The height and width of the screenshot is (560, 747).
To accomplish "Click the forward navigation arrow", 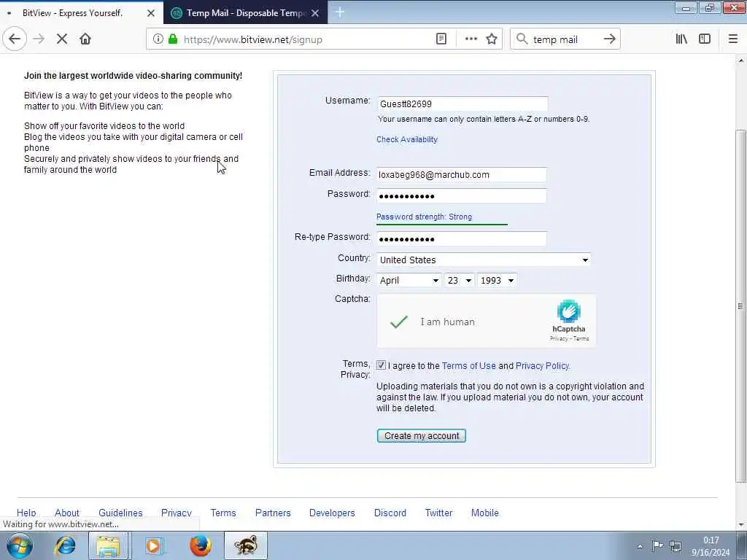I will pos(39,39).
